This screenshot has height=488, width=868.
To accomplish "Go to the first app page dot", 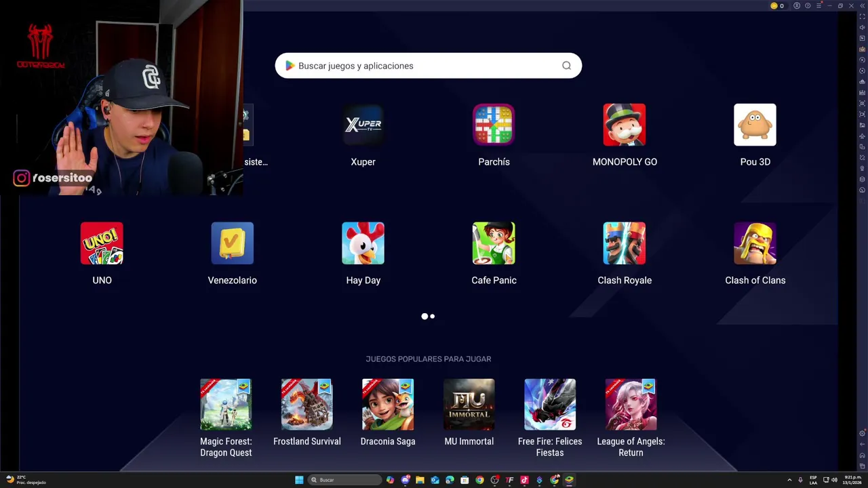I will [x=425, y=317].
